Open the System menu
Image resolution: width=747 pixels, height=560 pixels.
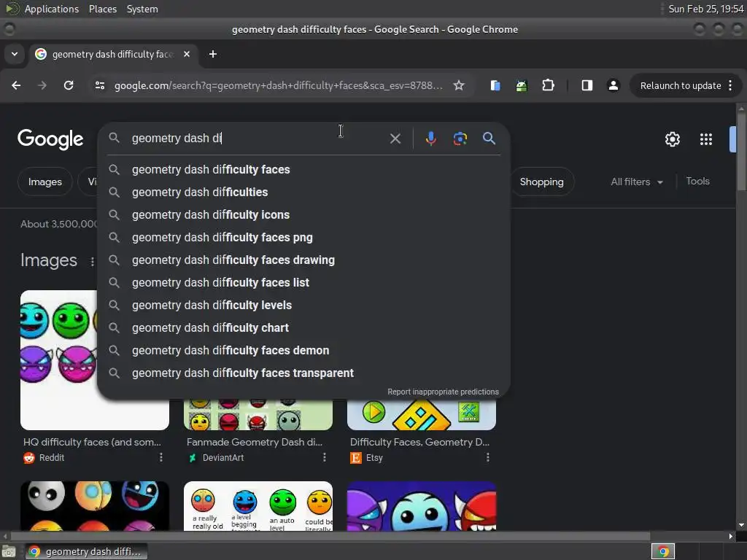point(142,9)
